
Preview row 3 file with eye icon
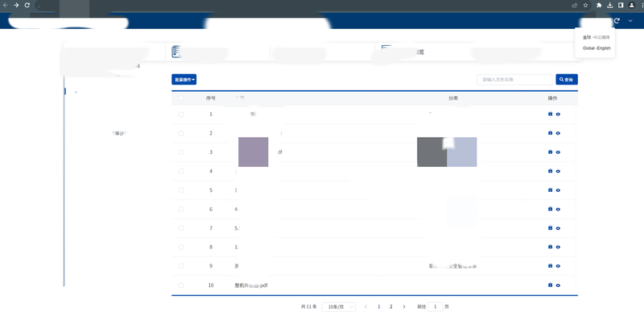coord(558,152)
